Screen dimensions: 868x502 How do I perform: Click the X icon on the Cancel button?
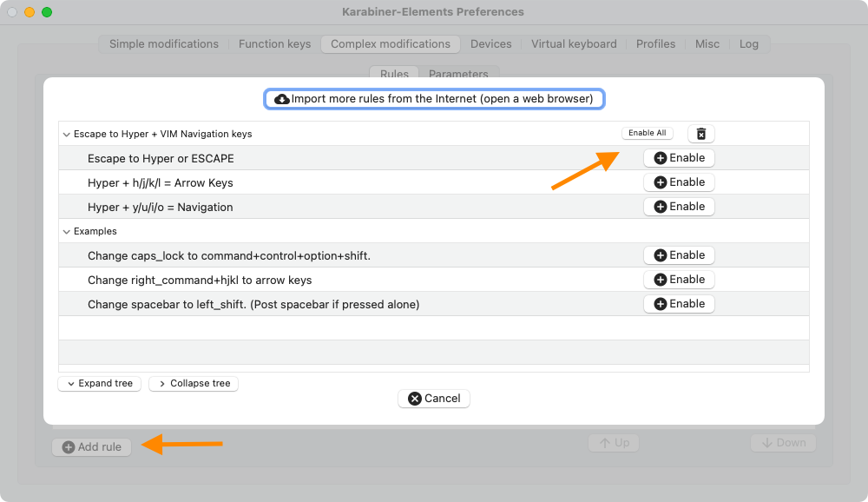pos(415,398)
